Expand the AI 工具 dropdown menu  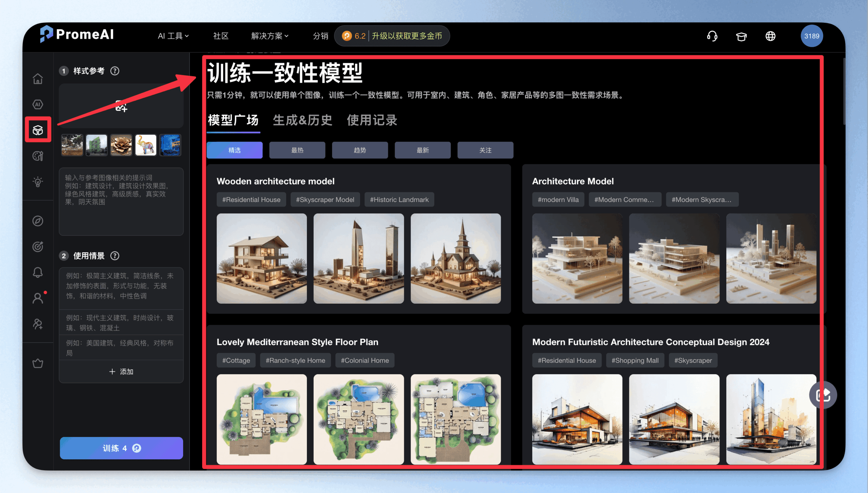173,36
